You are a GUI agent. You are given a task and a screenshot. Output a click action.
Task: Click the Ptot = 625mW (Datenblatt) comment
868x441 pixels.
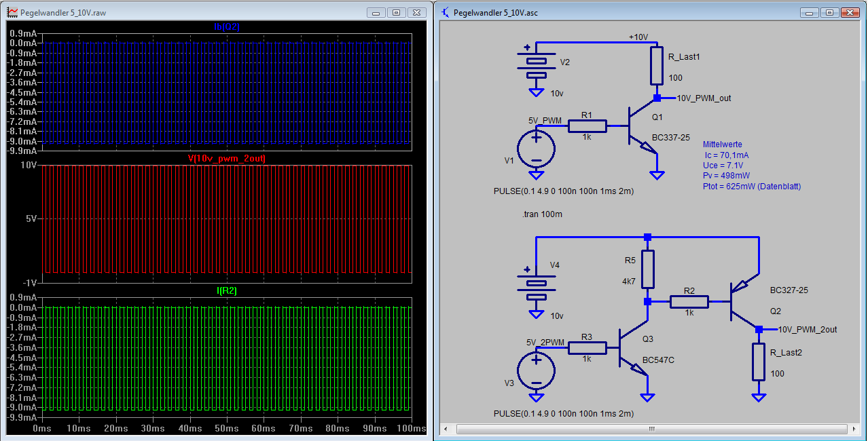pyautogui.click(x=752, y=186)
